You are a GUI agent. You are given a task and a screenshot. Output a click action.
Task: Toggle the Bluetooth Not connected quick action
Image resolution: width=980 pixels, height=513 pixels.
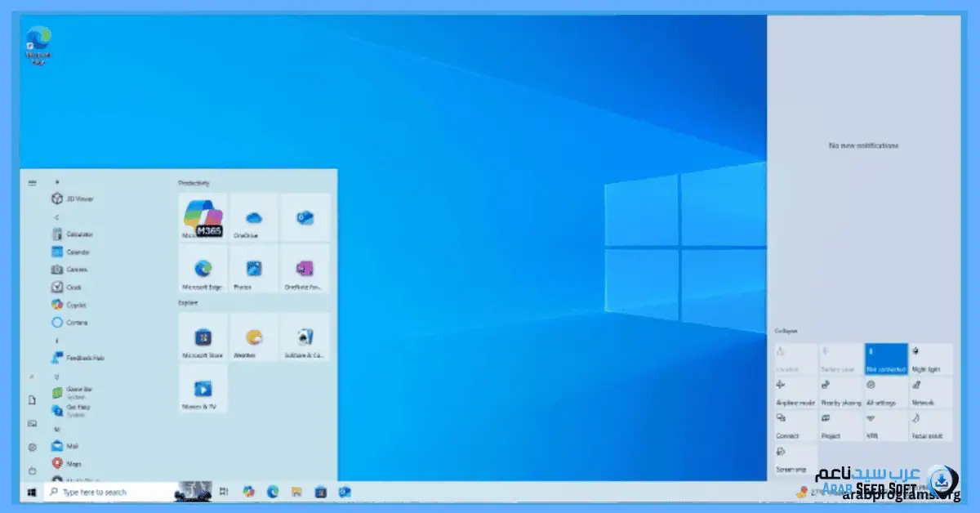[x=885, y=359]
